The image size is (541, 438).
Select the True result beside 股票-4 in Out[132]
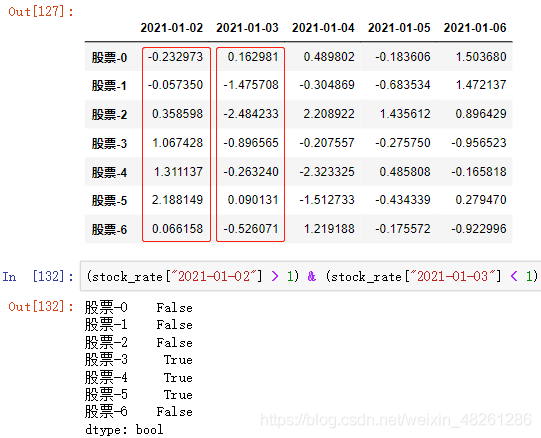click(178, 378)
